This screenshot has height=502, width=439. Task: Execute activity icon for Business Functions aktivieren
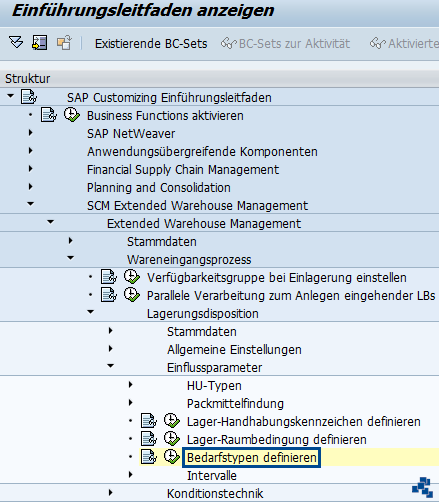(x=72, y=115)
